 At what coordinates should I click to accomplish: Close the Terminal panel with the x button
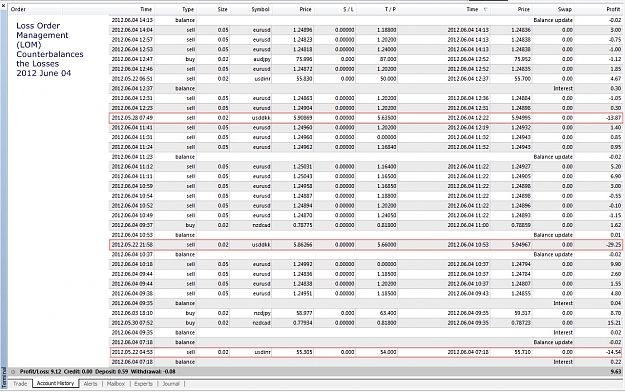3,6
